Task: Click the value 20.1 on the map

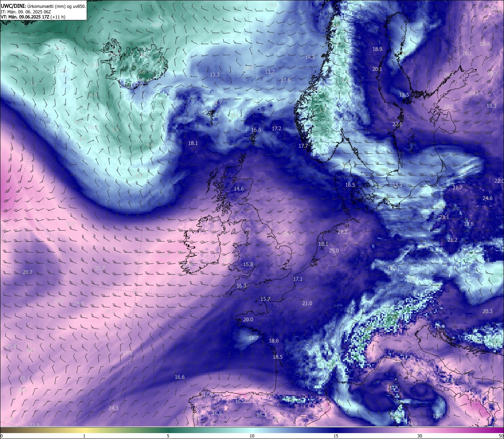Action: pyautogui.click(x=377, y=69)
